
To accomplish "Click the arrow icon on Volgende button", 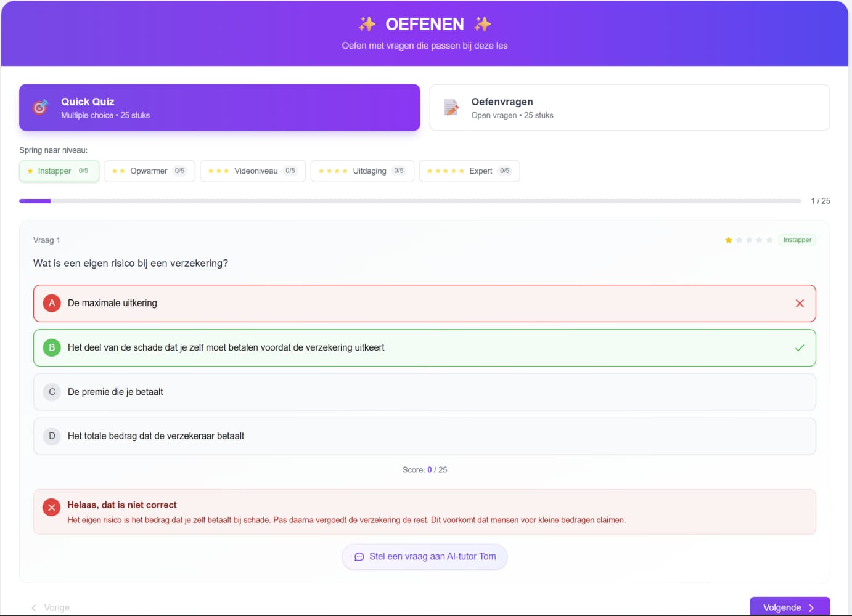I will (811, 607).
